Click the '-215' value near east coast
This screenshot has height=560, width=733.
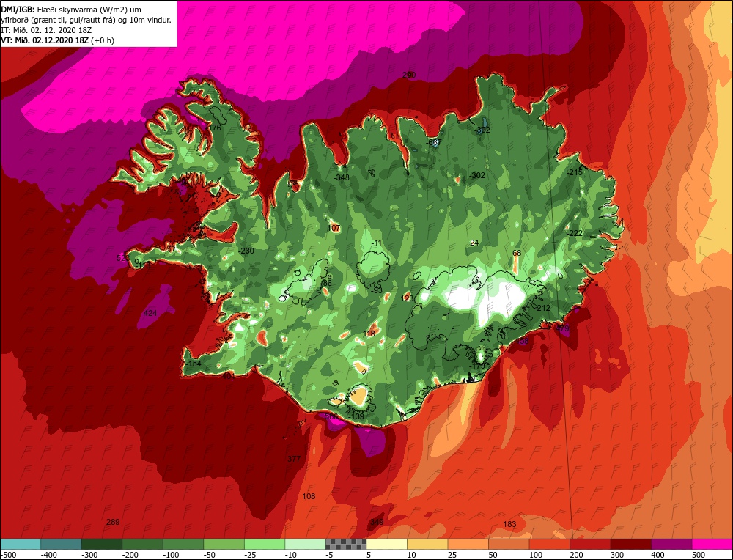click(x=575, y=172)
